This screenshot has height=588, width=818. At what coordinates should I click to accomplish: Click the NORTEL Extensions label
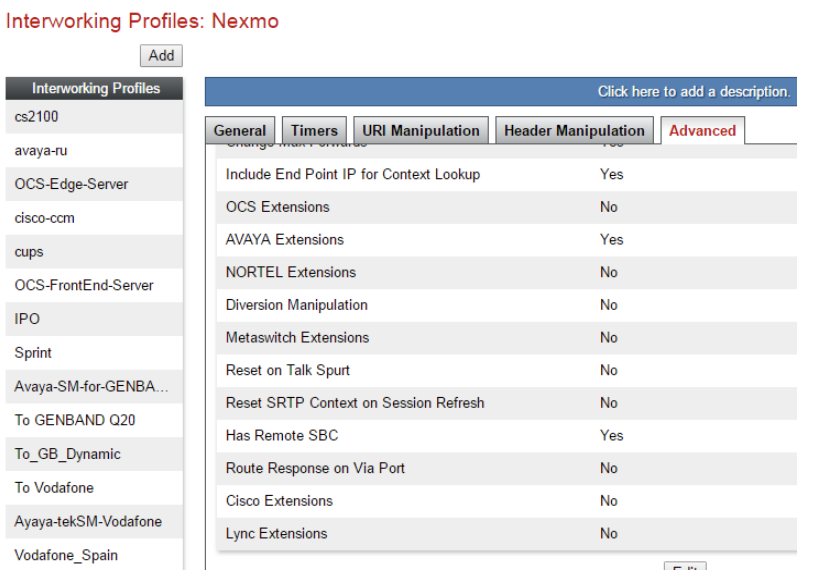pos(291,272)
